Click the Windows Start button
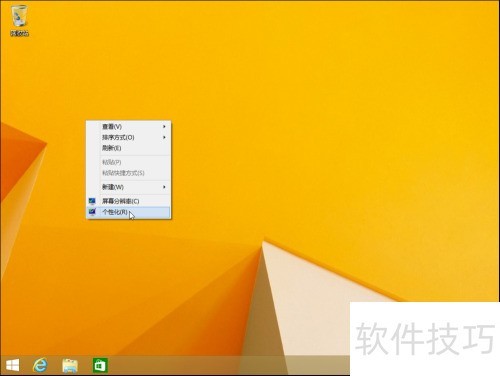 pos(13,365)
